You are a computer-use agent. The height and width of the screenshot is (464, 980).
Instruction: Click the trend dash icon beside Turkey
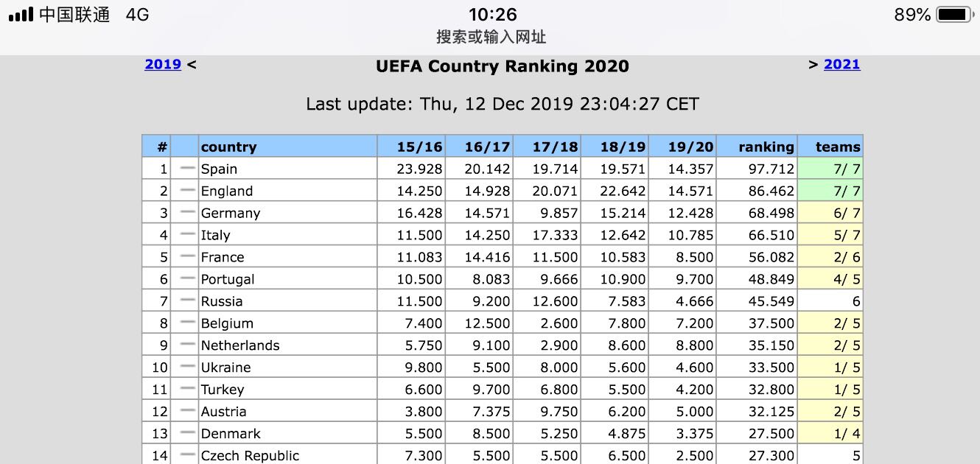[187, 389]
